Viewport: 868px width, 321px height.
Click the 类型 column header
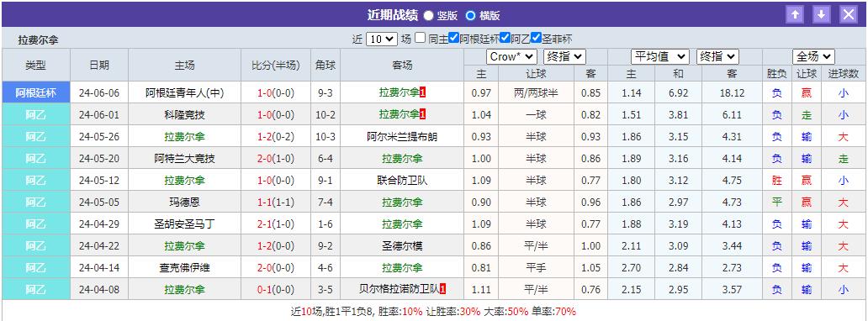36,66
